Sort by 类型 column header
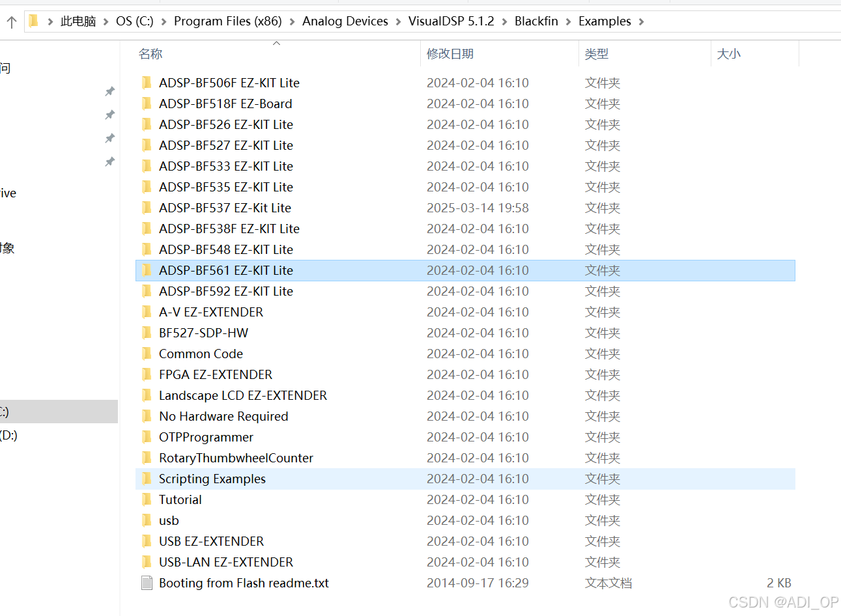Viewport: 841px width, 616px height. (x=597, y=54)
